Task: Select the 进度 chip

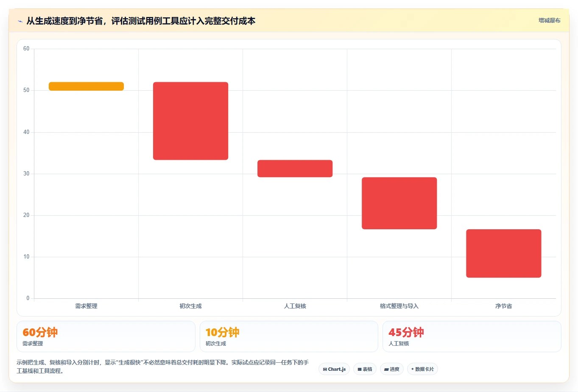Action: point(392,369)
